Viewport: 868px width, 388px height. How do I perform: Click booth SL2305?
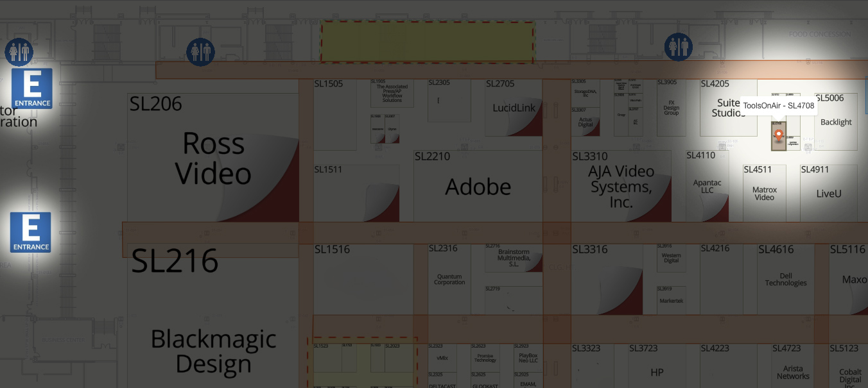(449, 101)
